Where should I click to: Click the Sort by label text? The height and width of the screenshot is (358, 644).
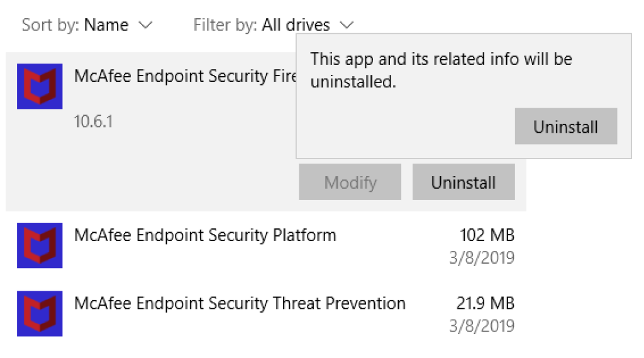[51, 25]
